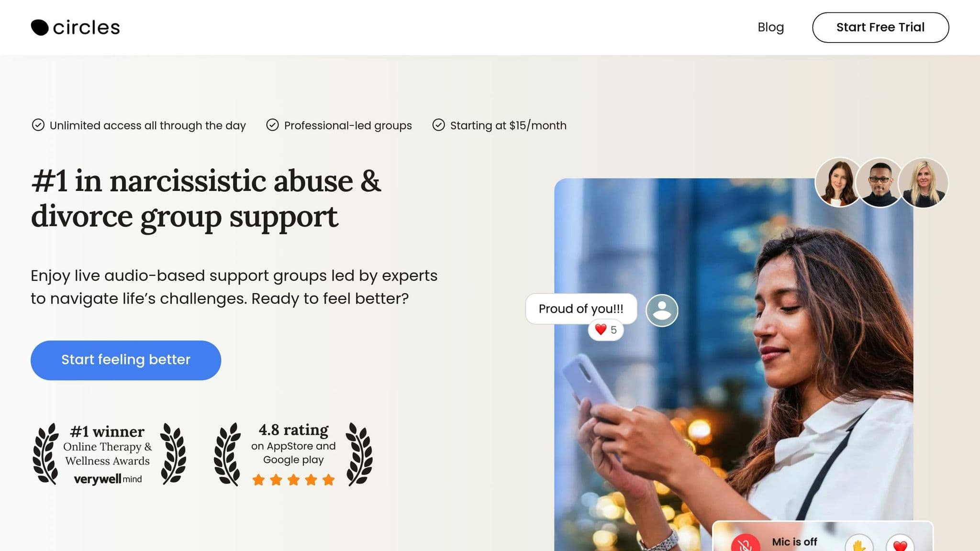Click the raise hand icon
Screen dimensions: 980x551
859,544
